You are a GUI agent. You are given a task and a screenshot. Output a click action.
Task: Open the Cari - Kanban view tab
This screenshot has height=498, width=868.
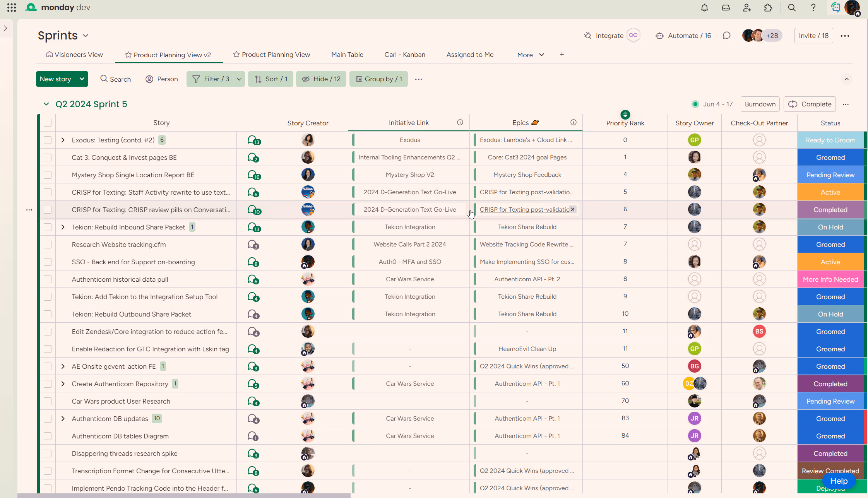(404, 55)
